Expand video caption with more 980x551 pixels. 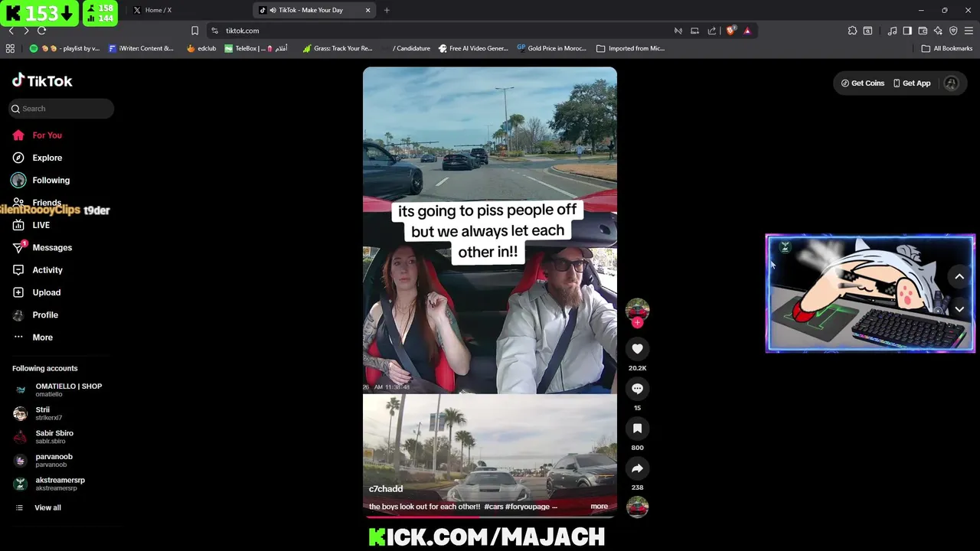(599, 507)
